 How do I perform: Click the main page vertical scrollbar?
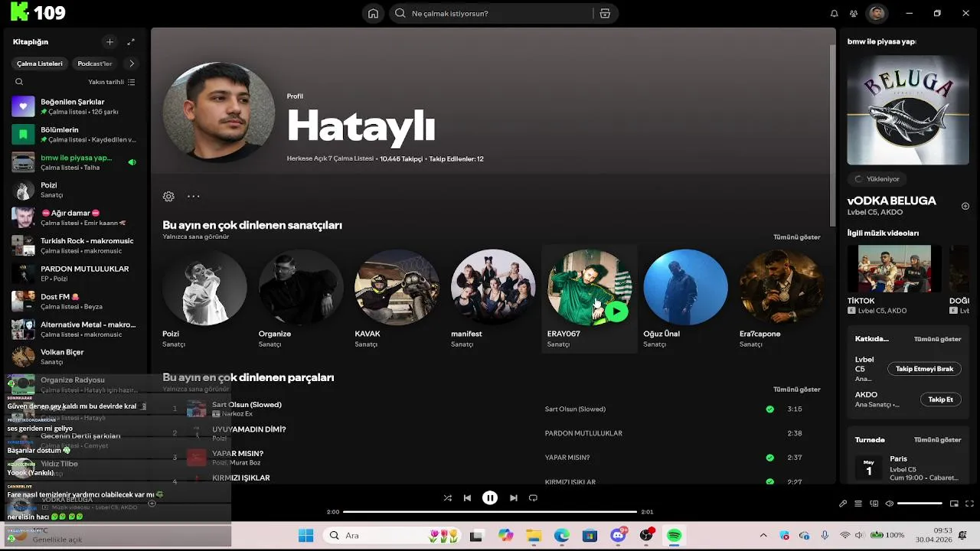(832, 134)
